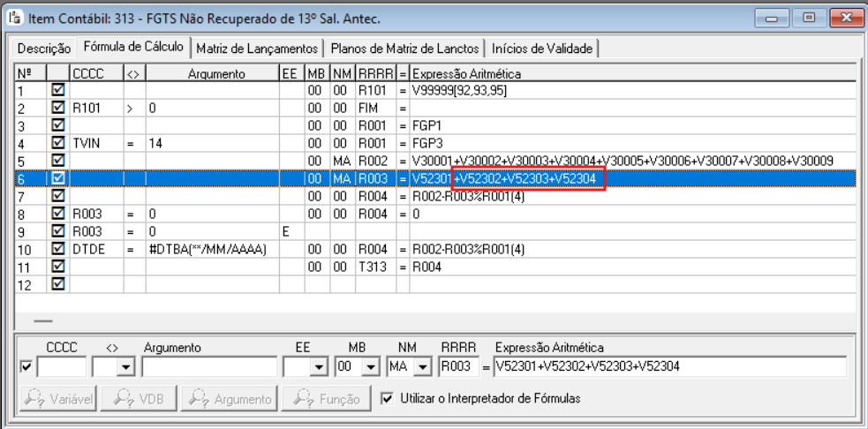Toggle checkbox on formula row 1
Image resolution: width=868 pixels, height=429 pixels.
57,88
